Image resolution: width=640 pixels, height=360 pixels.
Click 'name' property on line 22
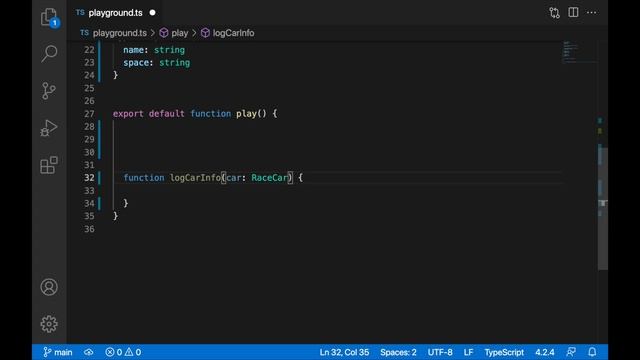(x=133, y=50)
